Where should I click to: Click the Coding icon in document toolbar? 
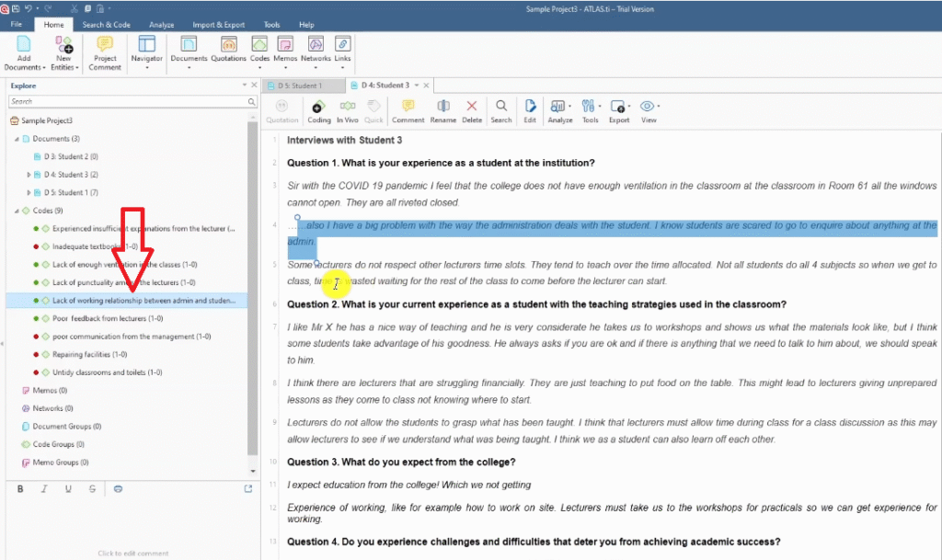tap(318, 110)
